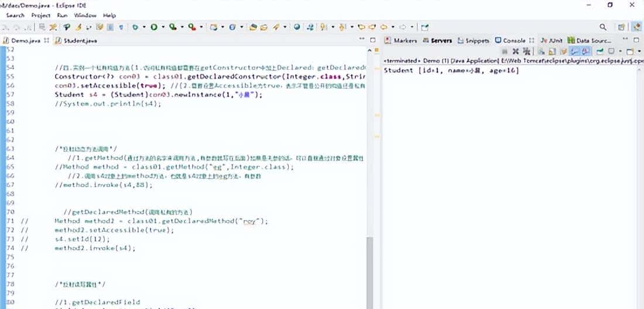Switch to the Markers tab

click(401, 40)
